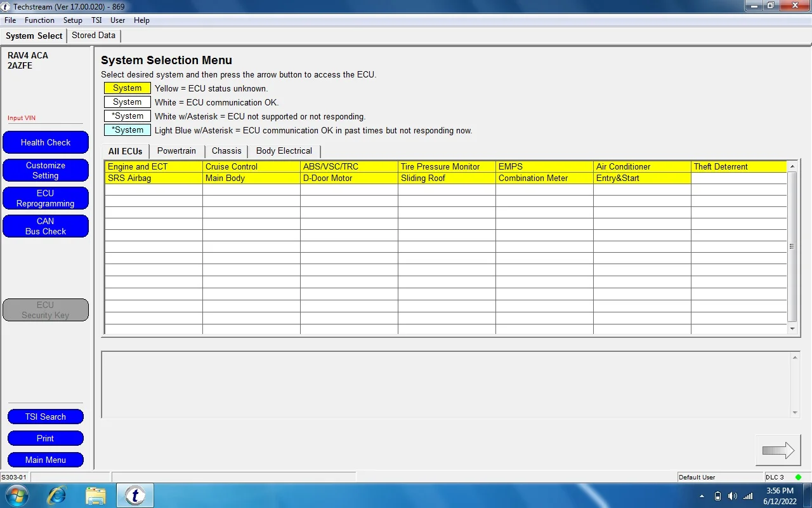
Task: Select EMPS system
Action: [x=544, y=167]
